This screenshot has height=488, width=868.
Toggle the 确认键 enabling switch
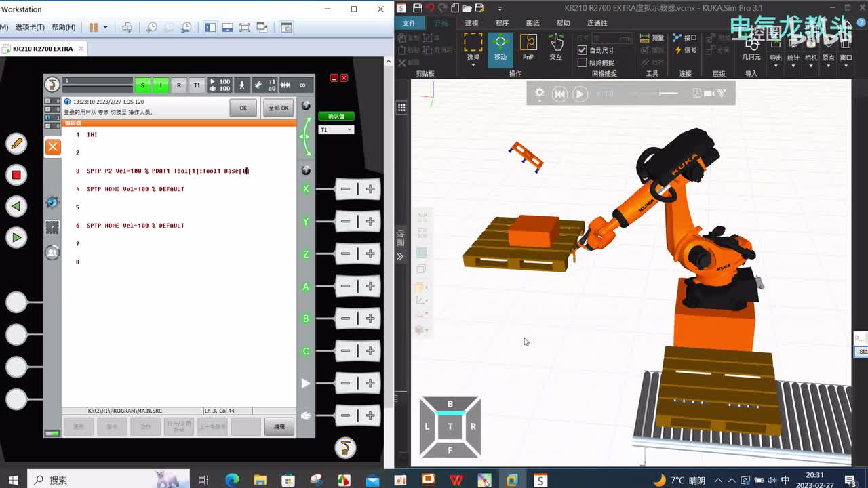tap(336, 116)
